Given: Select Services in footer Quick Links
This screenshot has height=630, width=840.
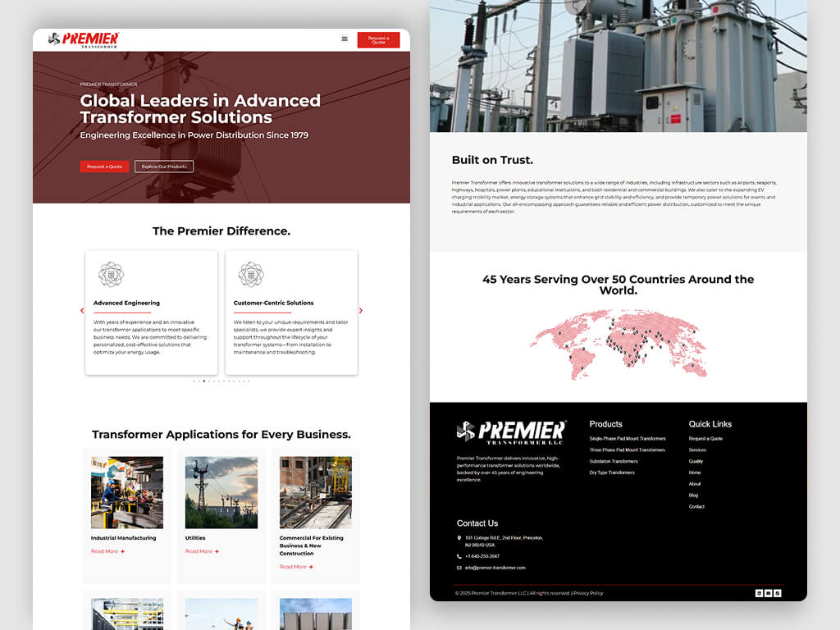Looking at the screenshot, I should pos(697,450).
